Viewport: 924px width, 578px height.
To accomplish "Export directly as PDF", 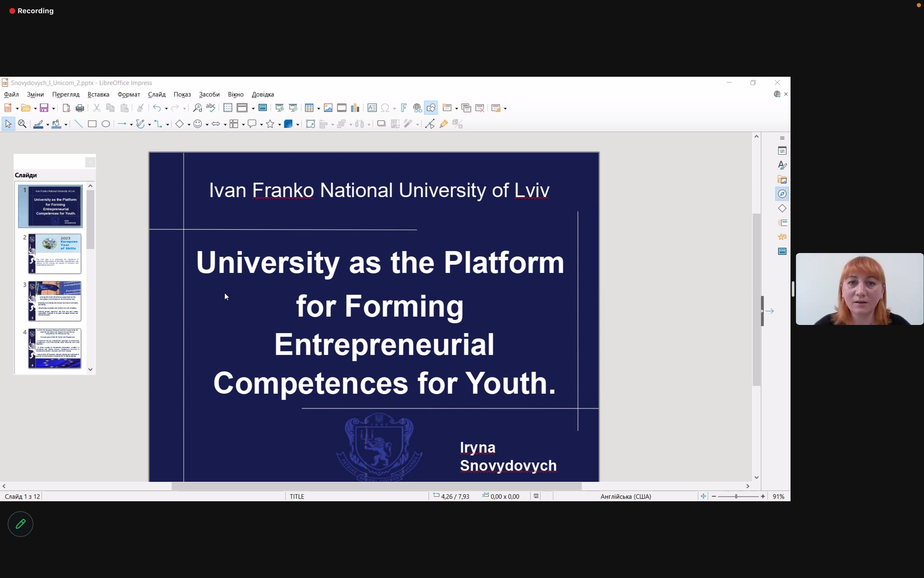I will coord(66,108).
